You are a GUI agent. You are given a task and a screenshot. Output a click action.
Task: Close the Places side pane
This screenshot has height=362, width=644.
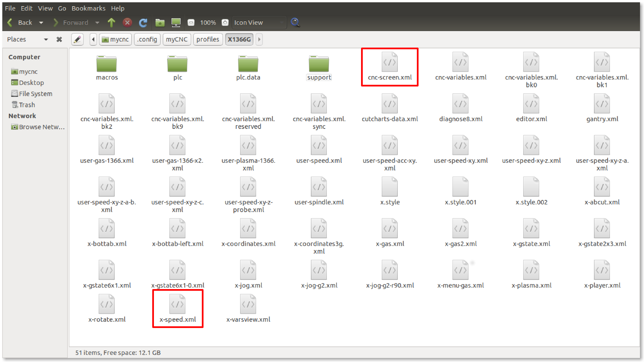[x=59, y=39]
